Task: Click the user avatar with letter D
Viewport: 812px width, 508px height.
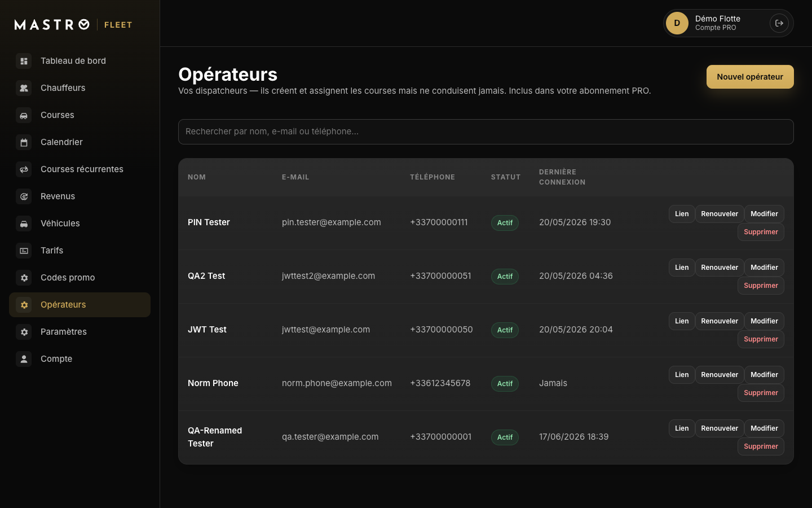Action: click(x=677, y=23)
